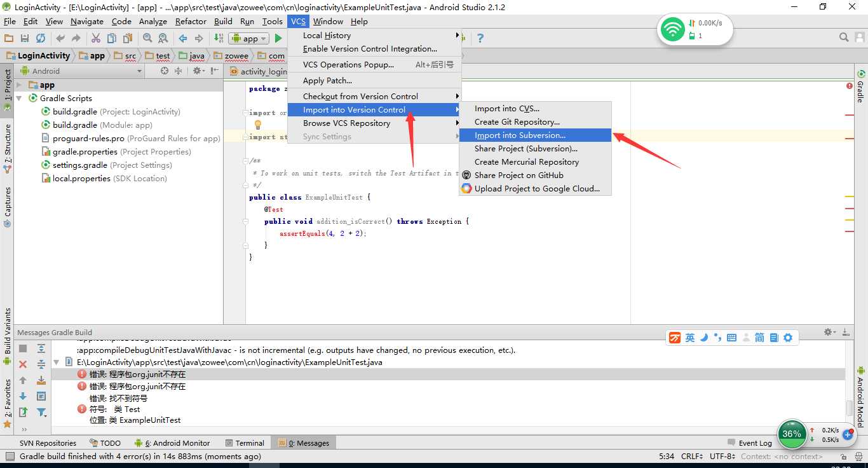Select Upload Project to Google Cloud

[535, 189]
